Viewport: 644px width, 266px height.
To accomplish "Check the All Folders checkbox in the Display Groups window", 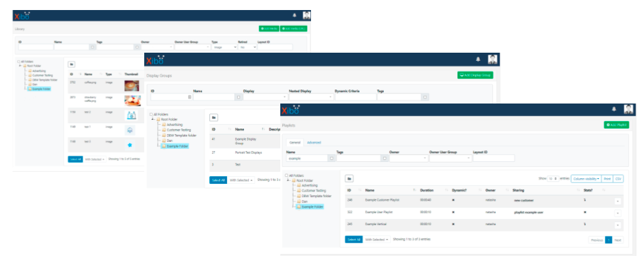I will coord(151,114).
